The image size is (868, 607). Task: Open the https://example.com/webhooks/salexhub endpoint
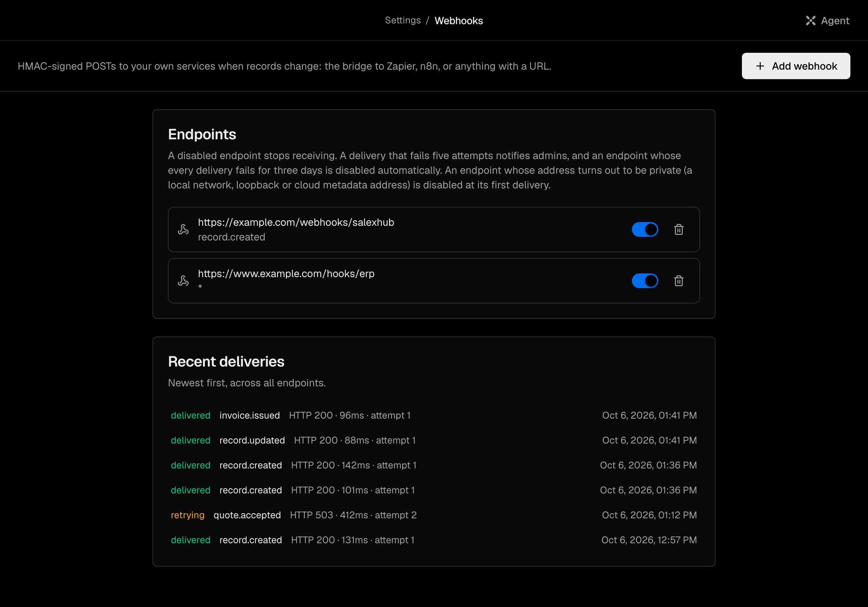[434, 229]
